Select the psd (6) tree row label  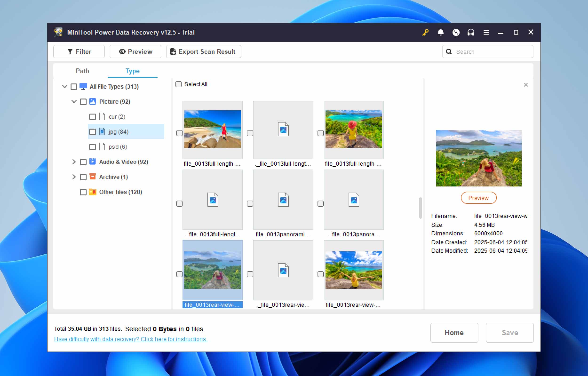118,147
